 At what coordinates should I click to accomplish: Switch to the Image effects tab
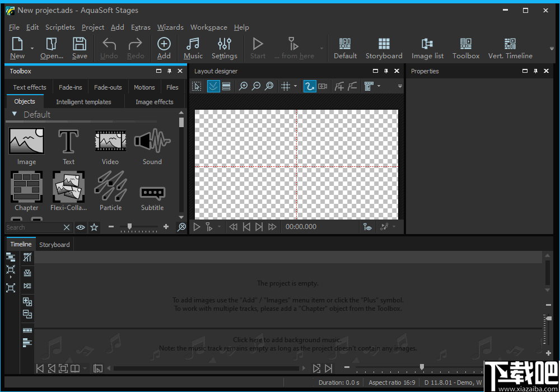point(154,102)
